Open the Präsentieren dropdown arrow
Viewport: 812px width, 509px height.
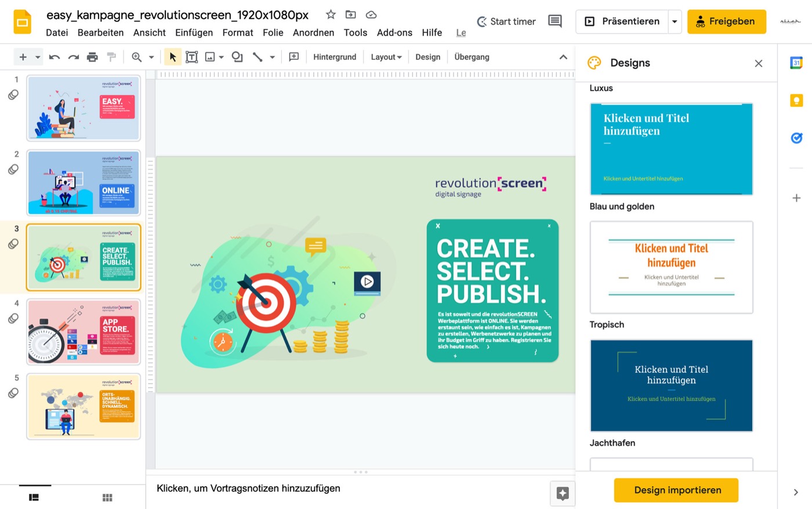[675, 21]
